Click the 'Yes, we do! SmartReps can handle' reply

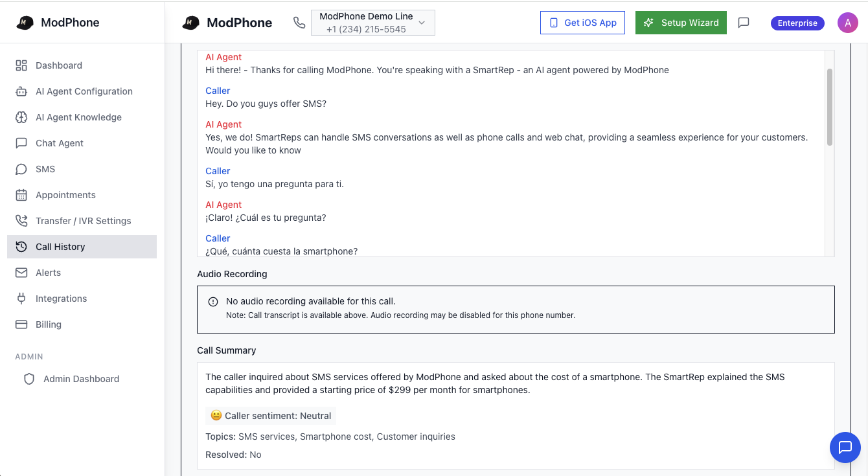(507, 144)
